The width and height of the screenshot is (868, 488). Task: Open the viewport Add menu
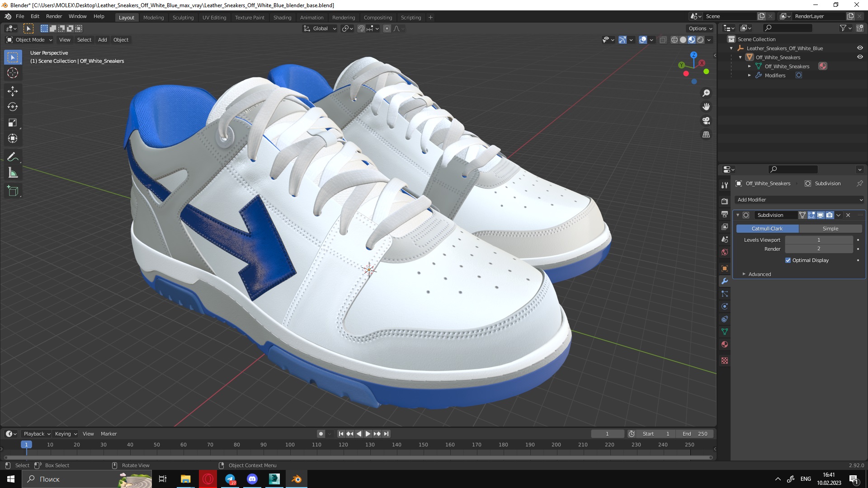tap(103, 40)
